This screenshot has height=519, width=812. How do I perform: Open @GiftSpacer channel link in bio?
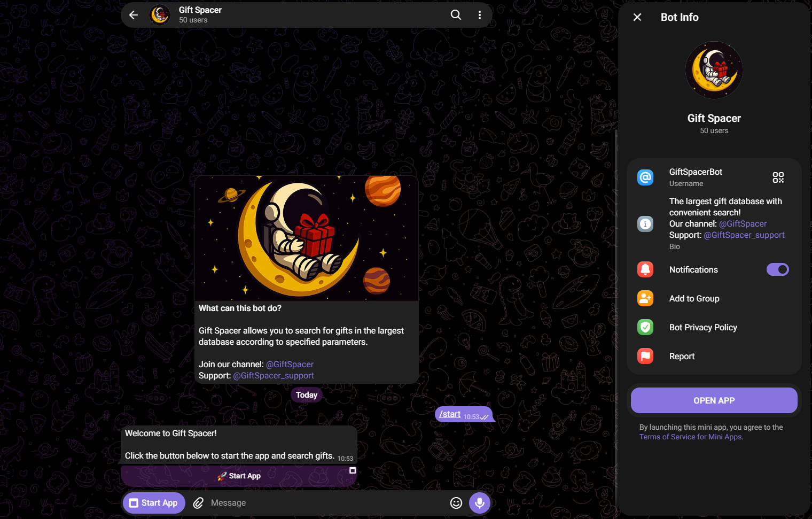point(743,224)
